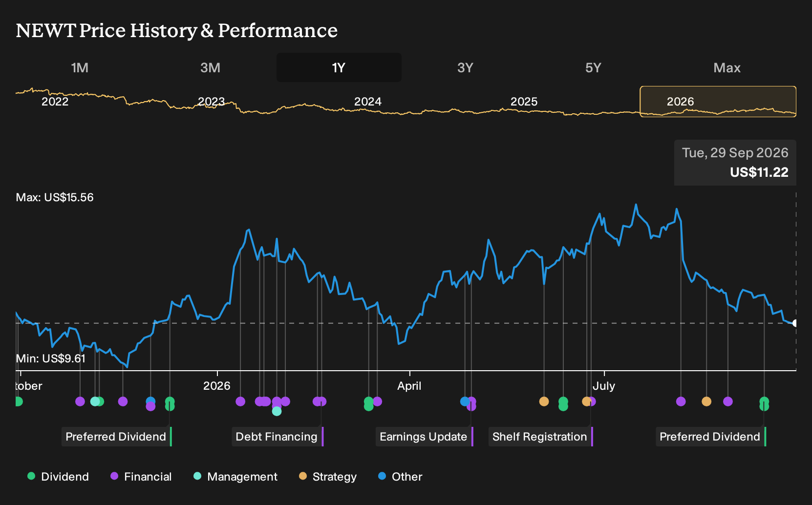812x505 pixels.
Task: Click the leftmost orange Strategy event dot
Action: 544,401
